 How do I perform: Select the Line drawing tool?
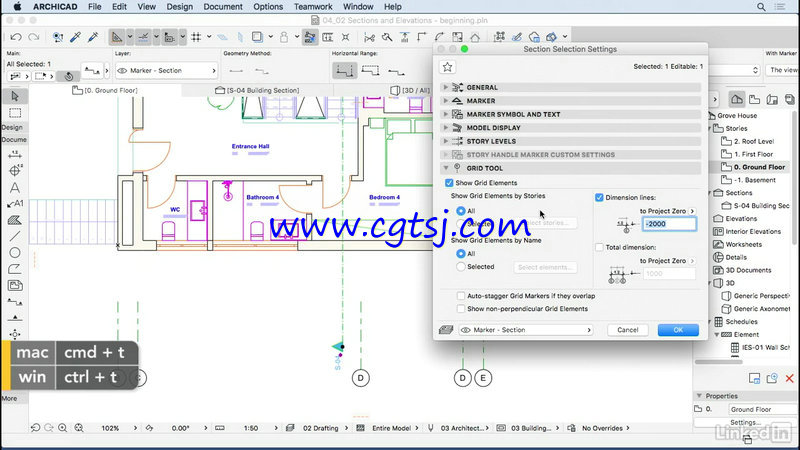pos(15,236)
